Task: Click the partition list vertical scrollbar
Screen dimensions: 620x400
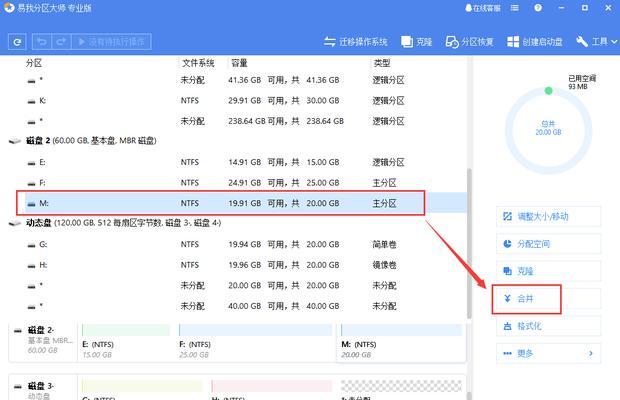Action: pyautogui.click(x=469, y=242)
